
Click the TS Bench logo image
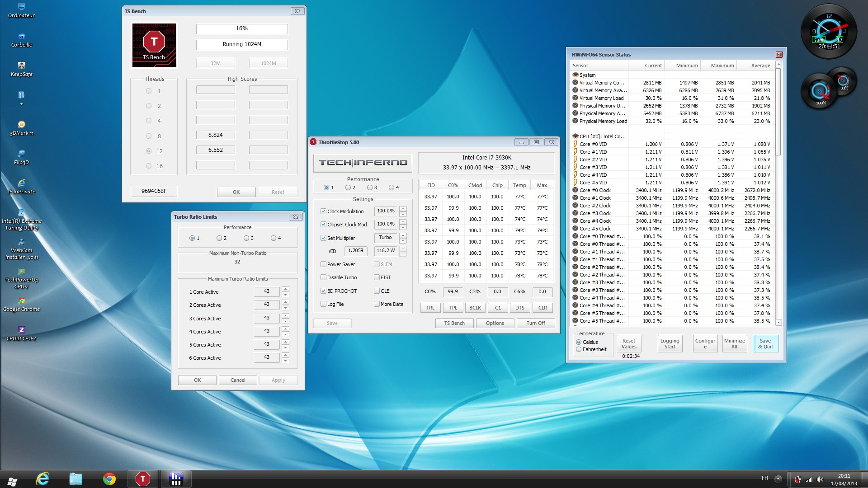pos(154,45)
